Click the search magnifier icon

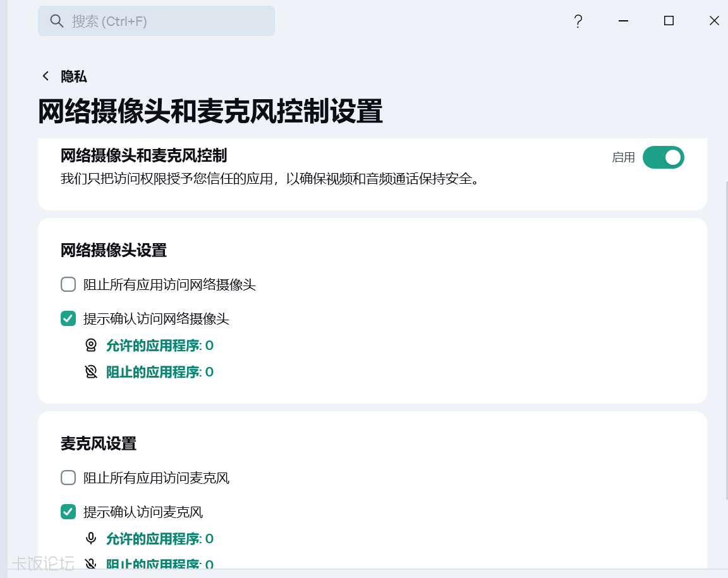pos(57,21)
